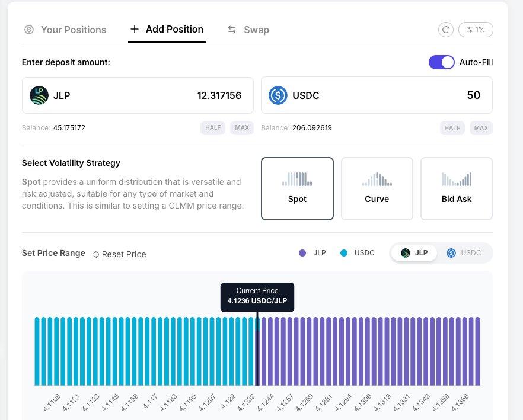Image resolution: width=523 pixels, height=420 pixels.
Task: Select the Bid Ask volatility strategy
Action: click(x=457, y=188)
